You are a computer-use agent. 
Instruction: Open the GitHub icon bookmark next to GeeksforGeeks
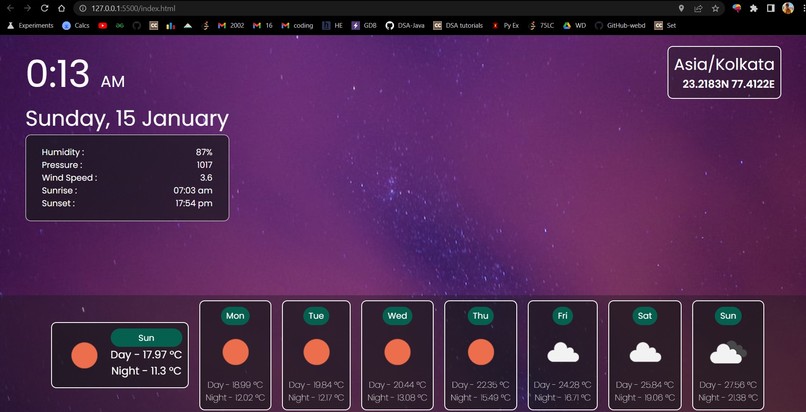coord(136,25)
